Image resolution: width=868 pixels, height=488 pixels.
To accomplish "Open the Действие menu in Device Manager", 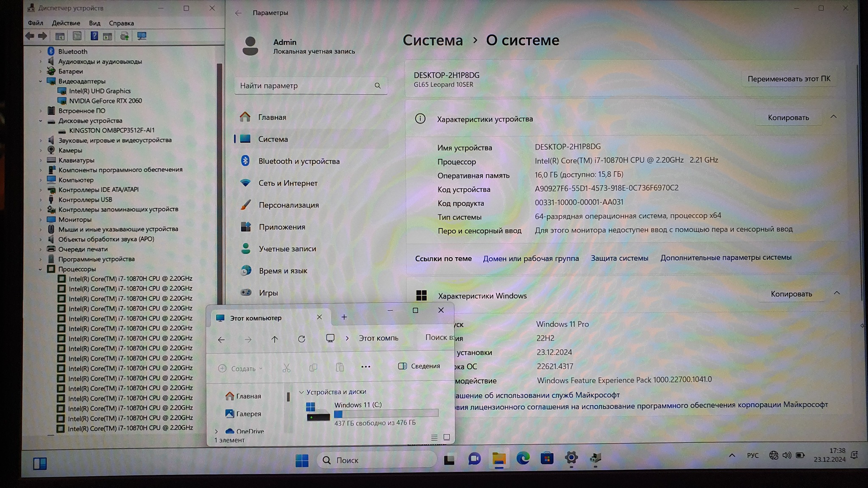I will coord(66,23).
